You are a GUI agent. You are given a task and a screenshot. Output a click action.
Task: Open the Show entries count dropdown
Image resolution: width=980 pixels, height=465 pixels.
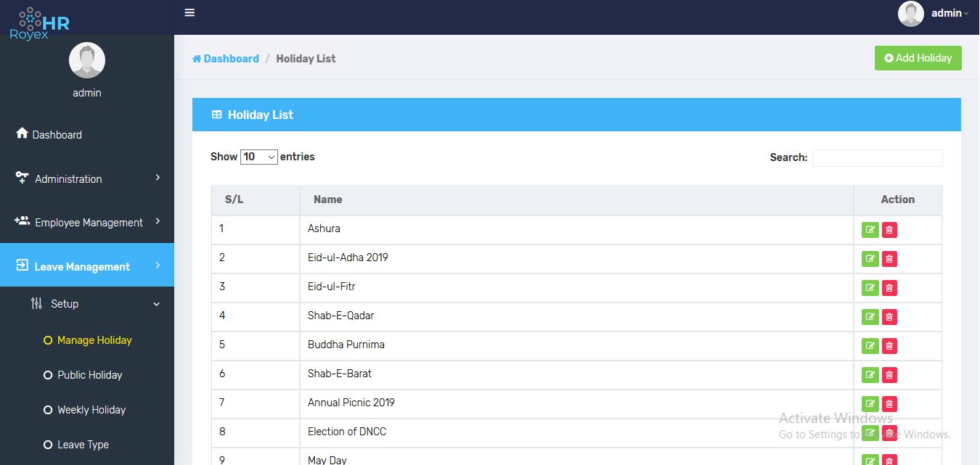pos(259,157)
